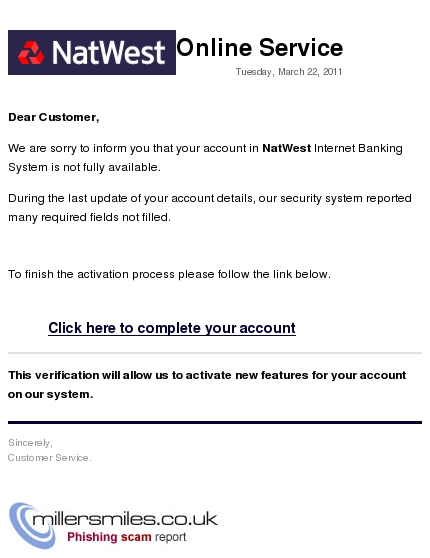
Task: Click 'To finish the activation process' sentence
Action: click(169, 274)
